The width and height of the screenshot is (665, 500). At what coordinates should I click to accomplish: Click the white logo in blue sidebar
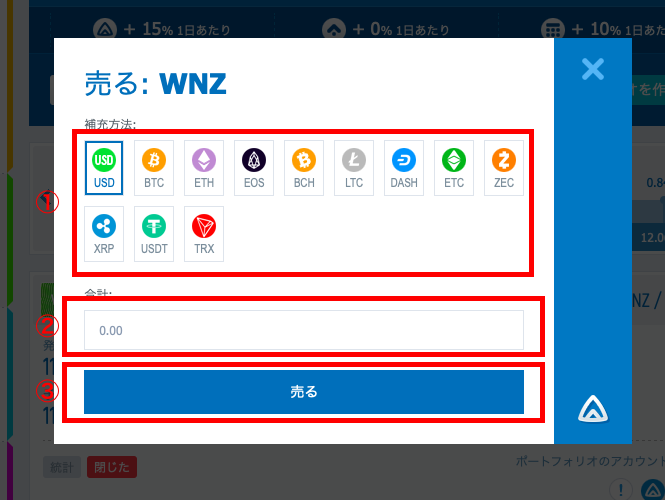(593, 409)
